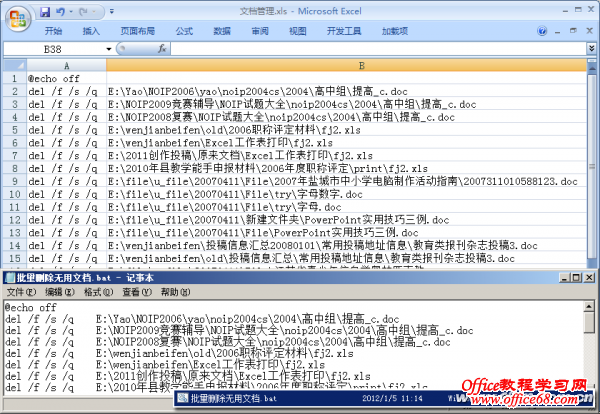Viewport: 600px width, 414px height.
Task: Open the 审阅 ribbon tab
Action: coord(260,31)
